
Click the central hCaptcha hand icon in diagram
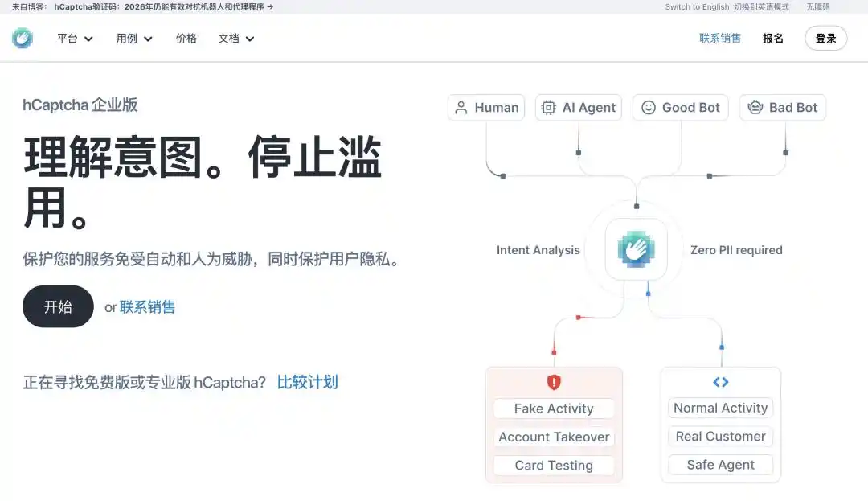(x=636, y=249)
